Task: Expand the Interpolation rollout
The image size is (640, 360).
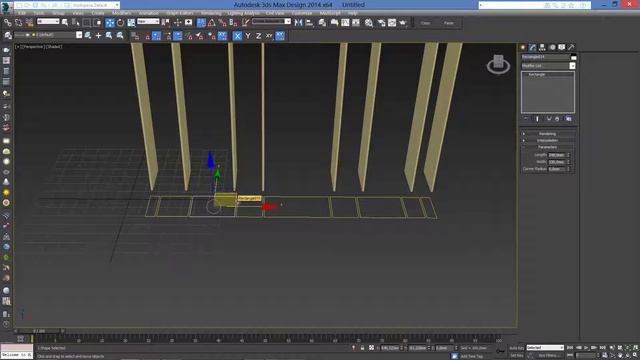Action: tap(548, 140)
